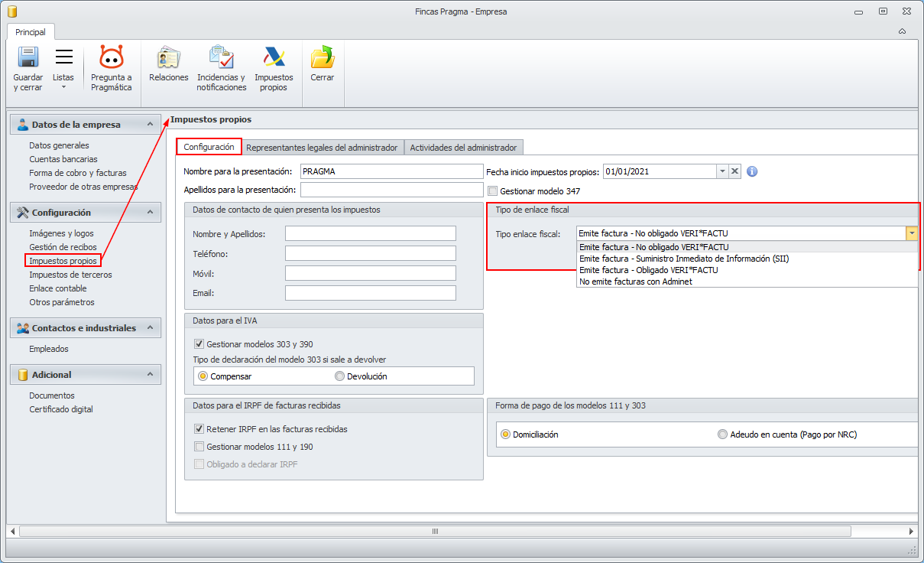Click Configuración tools header icon
Screen dimensions: 924x563
(x=22, y=212)
